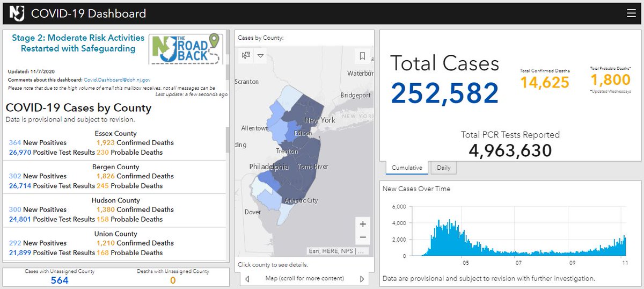Click Essex 26,970 Positive Test Results
The width and height of the screenshot is (644, 289).
52,153
